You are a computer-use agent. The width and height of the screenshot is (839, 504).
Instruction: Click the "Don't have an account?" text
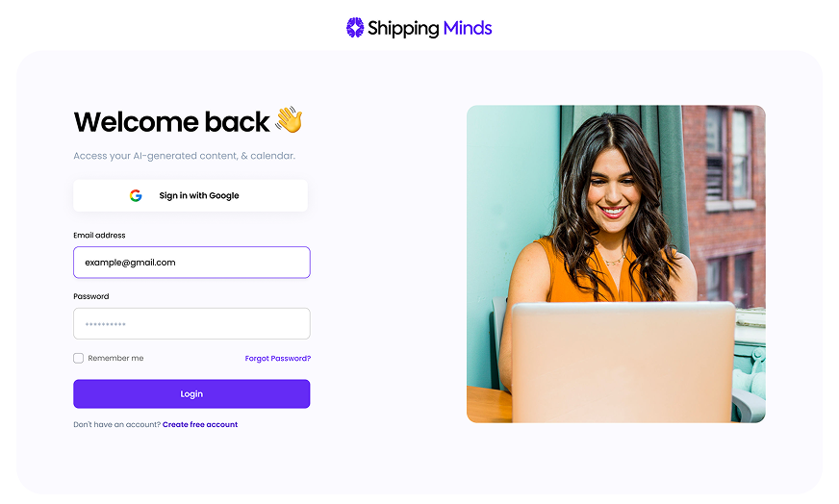117,424
